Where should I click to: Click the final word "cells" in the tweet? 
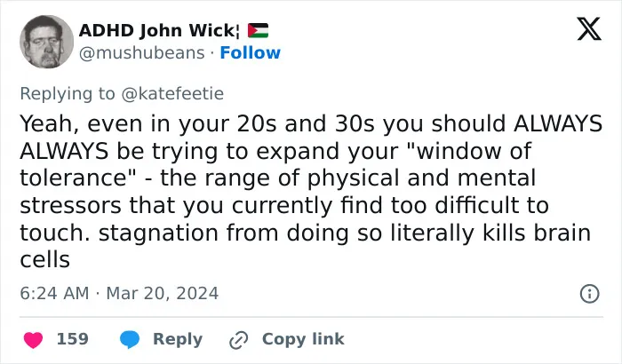[x=44, y=260]
